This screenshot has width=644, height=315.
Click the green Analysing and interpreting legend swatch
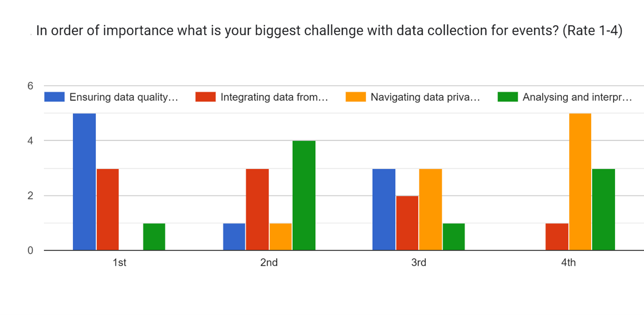coord(508,97)
